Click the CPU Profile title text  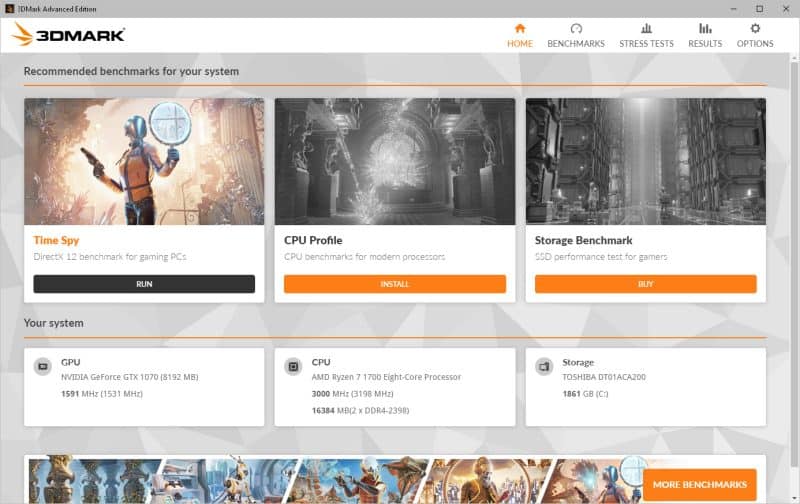tap(313, 240)
